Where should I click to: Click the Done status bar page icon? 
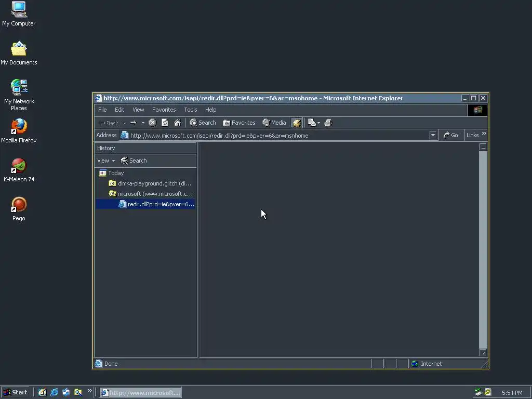pos(99,364)
